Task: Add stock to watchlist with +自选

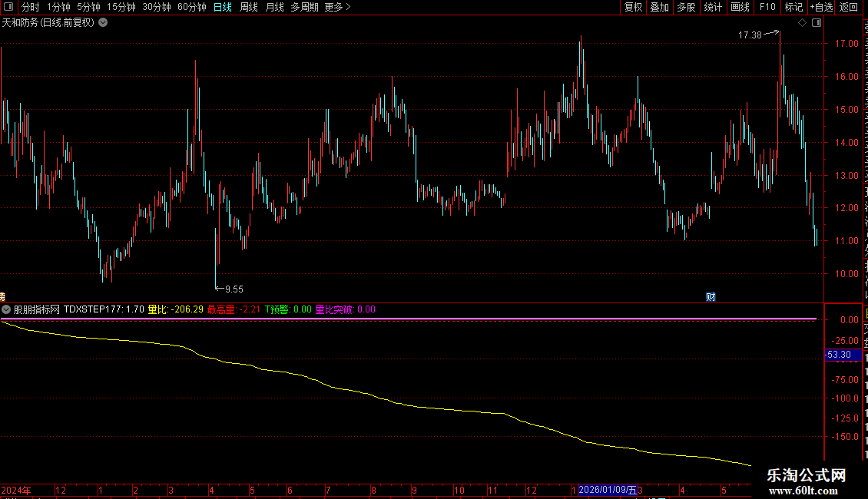Action: coord(821,7)
